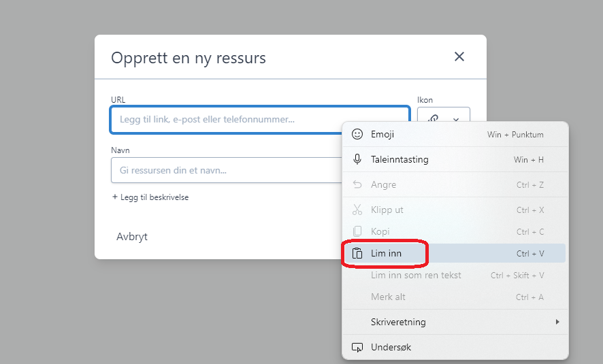This screenshot has height=364, width=603.
Task: Choose Emoji from the context menu
Action: pyautogui.click(x=382, y=135)
